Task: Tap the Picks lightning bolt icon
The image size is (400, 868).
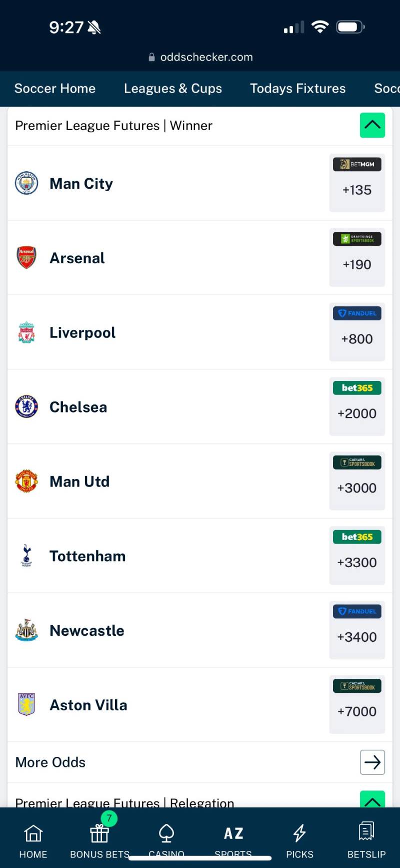Action: (x=299, y=833)
